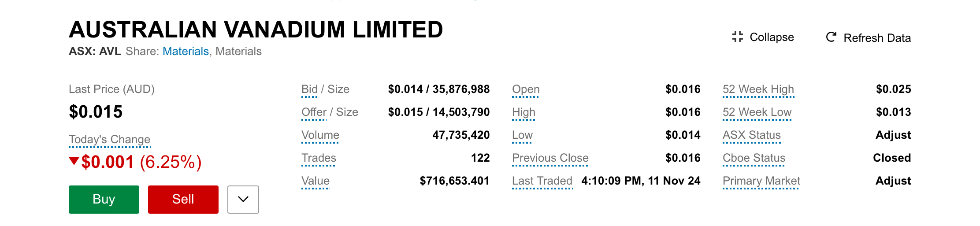Image resolution: width=980 pixels, height=226 pixels.
Task: Click the red Sell button
Action: coord(183,200)
